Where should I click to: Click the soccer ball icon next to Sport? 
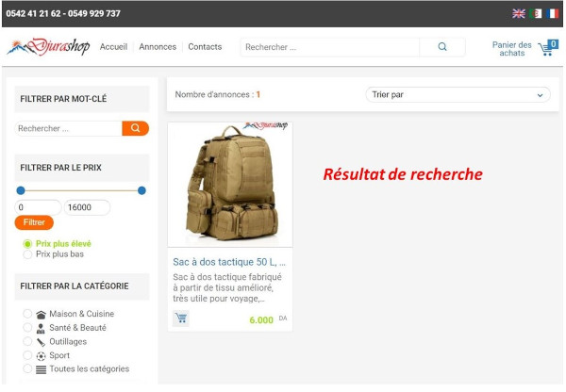point(42,356)
